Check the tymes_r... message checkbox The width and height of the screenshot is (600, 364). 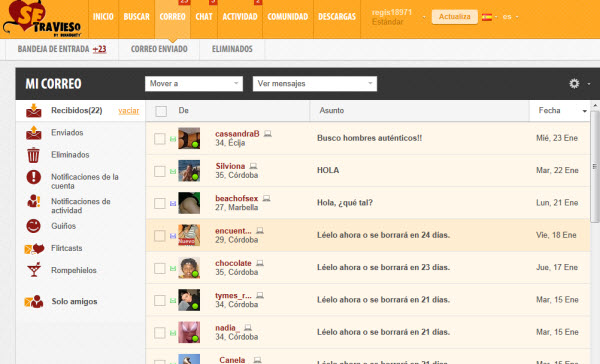pyautogui.click(x=160, y=300)
